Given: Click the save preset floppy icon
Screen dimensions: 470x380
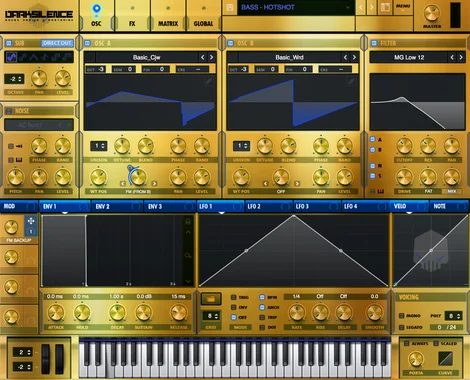Looking at the screenshot, I should 230,7.
